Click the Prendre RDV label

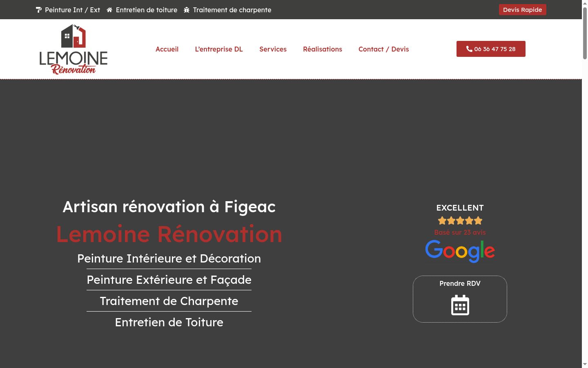point(460,283)
